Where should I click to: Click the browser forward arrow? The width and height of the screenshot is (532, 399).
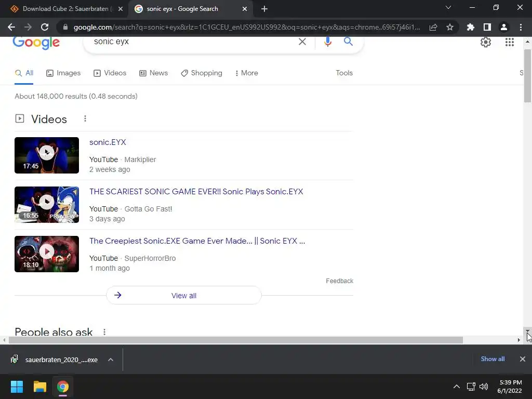point(28,27)
